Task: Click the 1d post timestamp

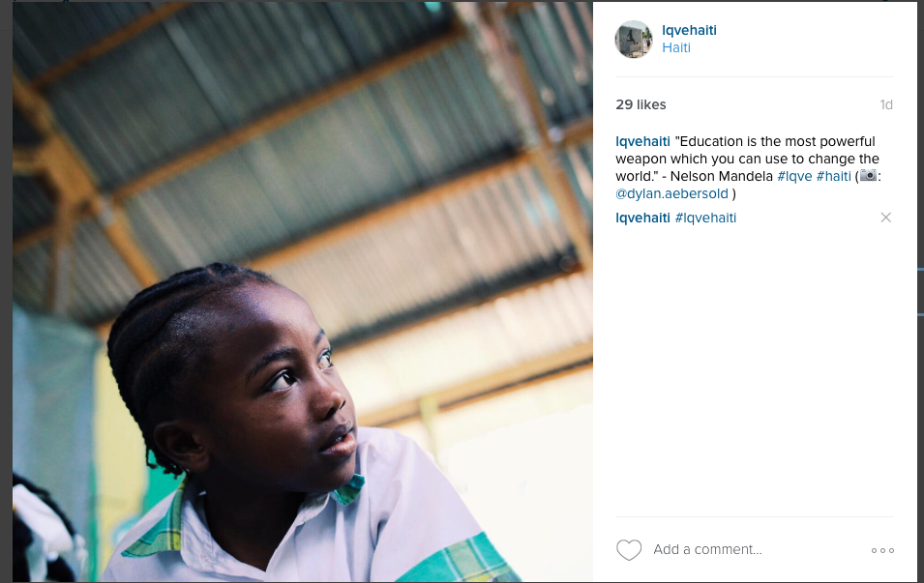Action: click(x=886, y=104)
